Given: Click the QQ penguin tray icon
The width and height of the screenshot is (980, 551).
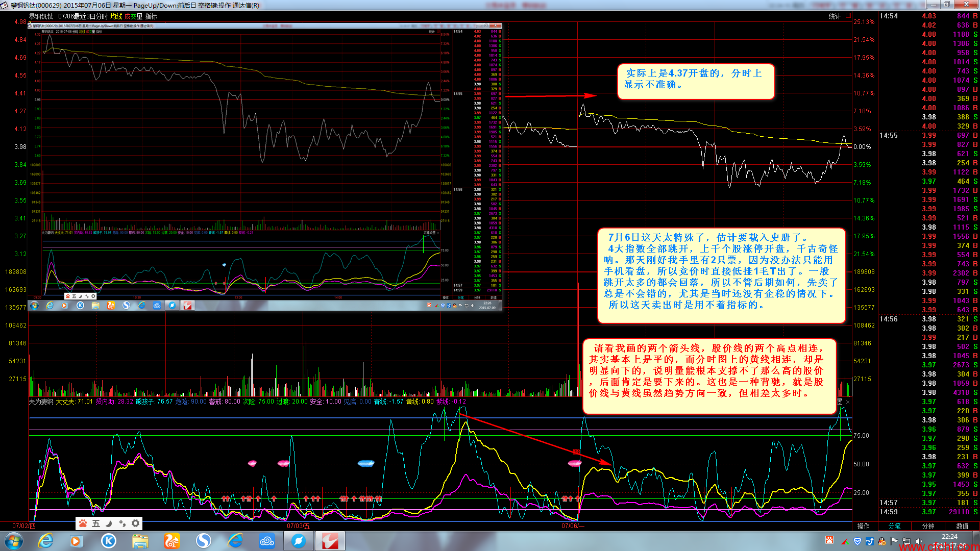Looking at the screenshot, I should pos(882,541).
